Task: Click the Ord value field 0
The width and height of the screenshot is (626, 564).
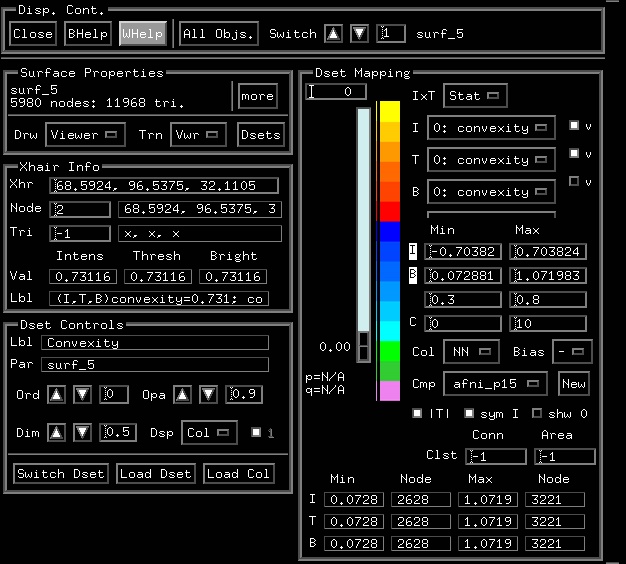Action: click(x=114, y=394)
